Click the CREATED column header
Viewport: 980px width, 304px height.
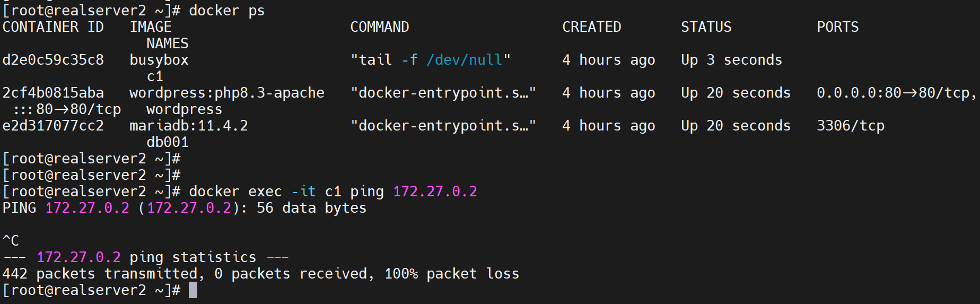coord(591,27)
